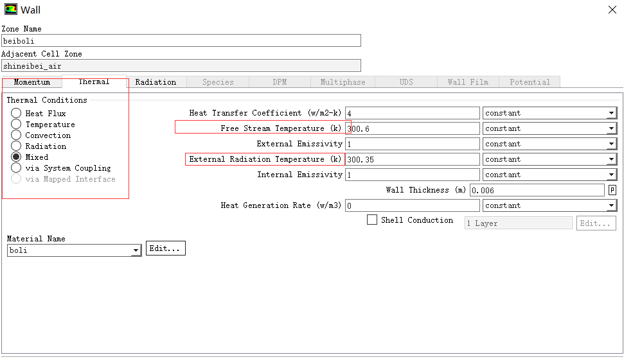Click the External Radiation Temperature input field
The width and height of the screenshot is (624, 364).
412,159
